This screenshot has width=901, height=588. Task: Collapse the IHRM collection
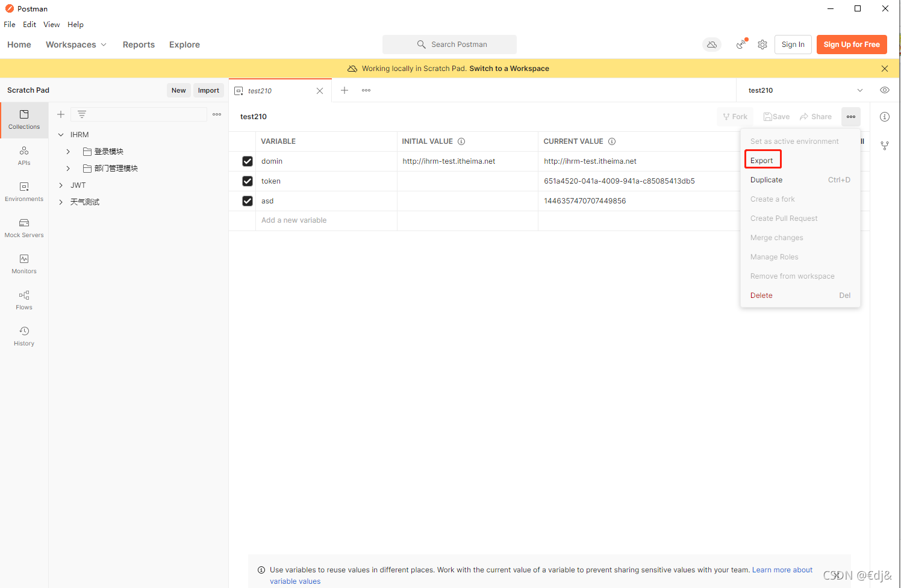pyautogui.click(x=61, y=135)
